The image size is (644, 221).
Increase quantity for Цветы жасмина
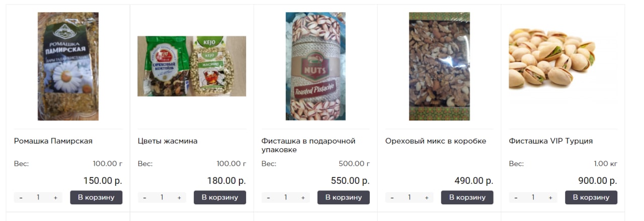(179, 198)
